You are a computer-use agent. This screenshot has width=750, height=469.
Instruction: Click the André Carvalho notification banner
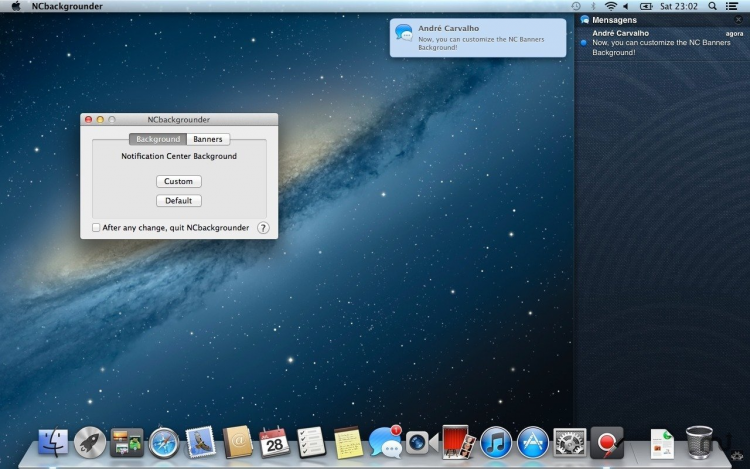[x=478, y=38]
